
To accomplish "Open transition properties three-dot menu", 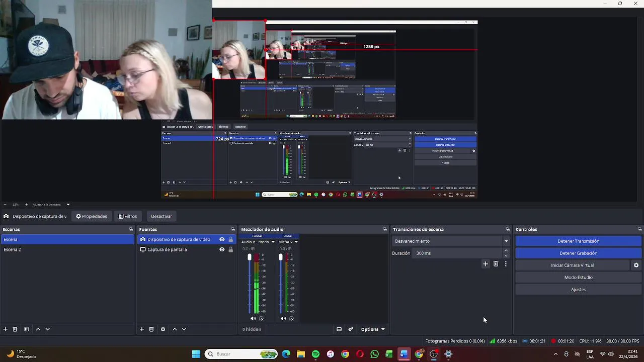I will pyautogui.click(x=506, y=264).
